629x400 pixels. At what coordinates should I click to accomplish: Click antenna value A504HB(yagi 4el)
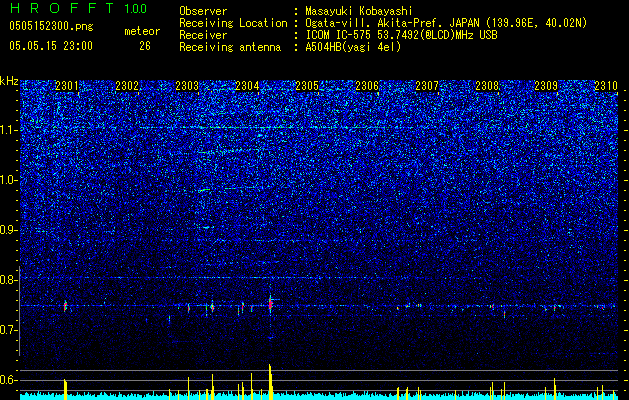[353, 47]
